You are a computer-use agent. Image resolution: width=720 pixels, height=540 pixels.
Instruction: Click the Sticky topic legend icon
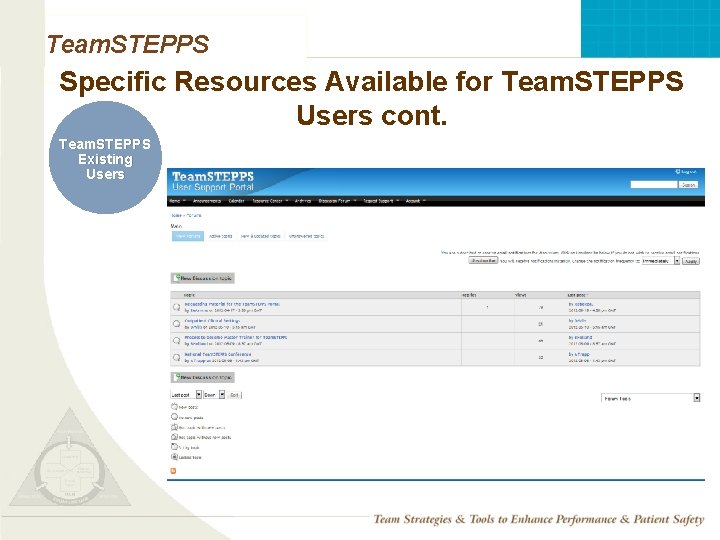pos(174,446)
